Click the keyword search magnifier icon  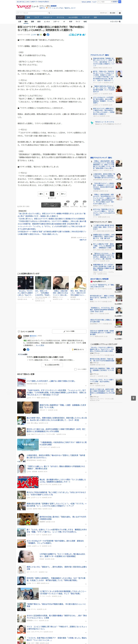click(x=49, y=13)
